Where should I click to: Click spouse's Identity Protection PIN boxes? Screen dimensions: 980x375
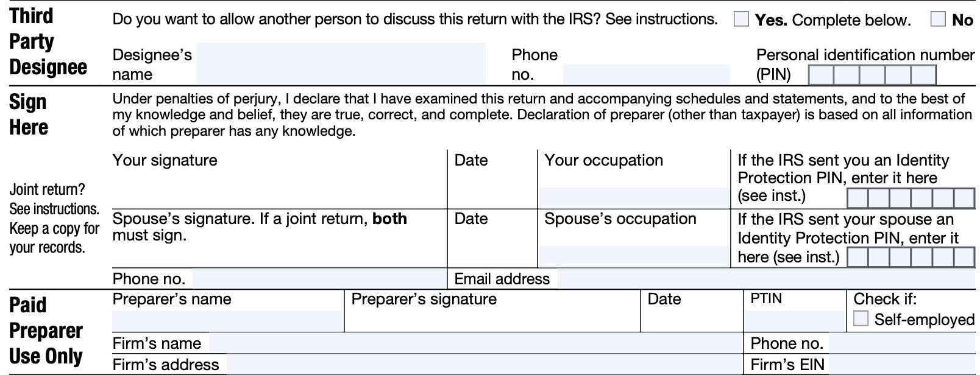[911, 257]
